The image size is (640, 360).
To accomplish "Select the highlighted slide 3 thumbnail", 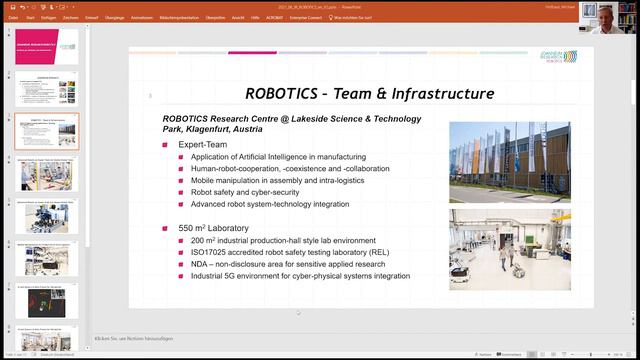I will pyautogui.click(x=47, y=131).
